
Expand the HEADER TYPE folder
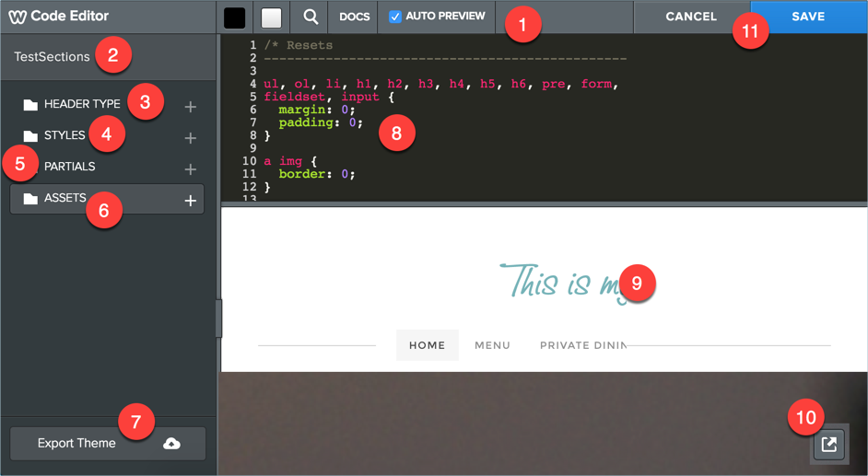(82, 104)
